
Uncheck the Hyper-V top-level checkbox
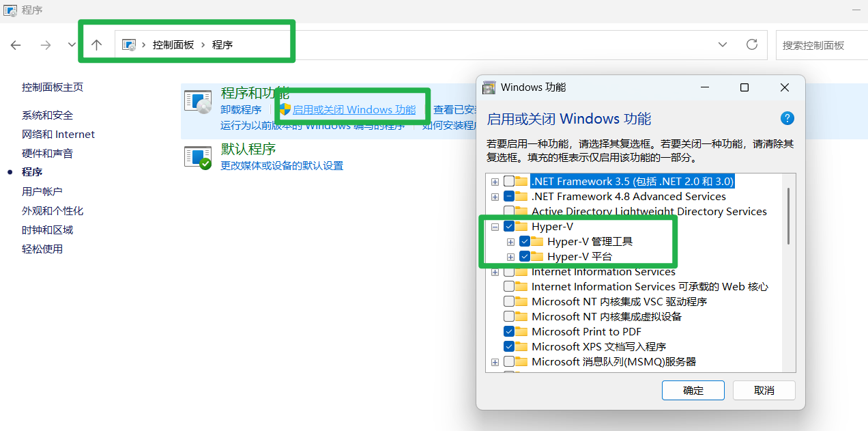[x=509, y=227]
